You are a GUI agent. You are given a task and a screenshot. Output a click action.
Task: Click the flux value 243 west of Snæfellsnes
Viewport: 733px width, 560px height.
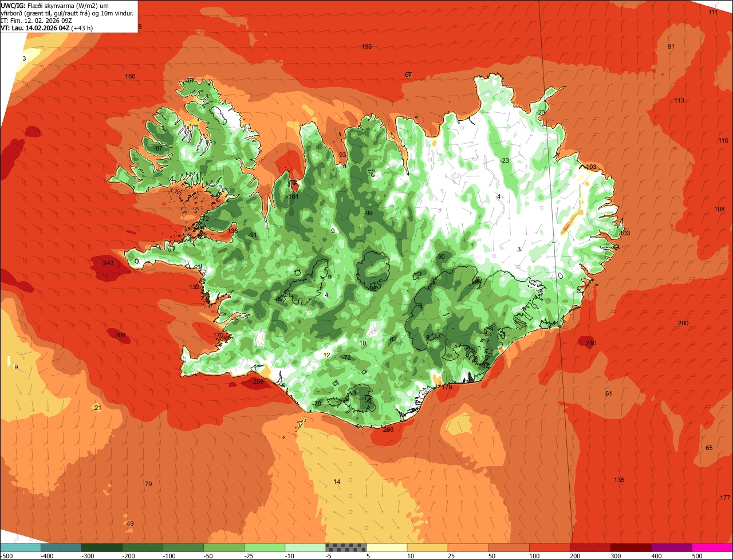(108, 263)
